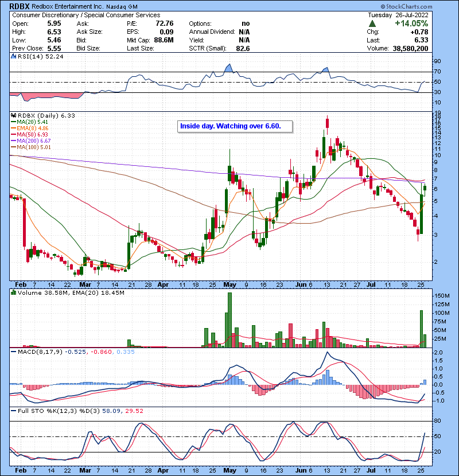
Task: Click the tallest green volume bar in May
Action: 229,320
